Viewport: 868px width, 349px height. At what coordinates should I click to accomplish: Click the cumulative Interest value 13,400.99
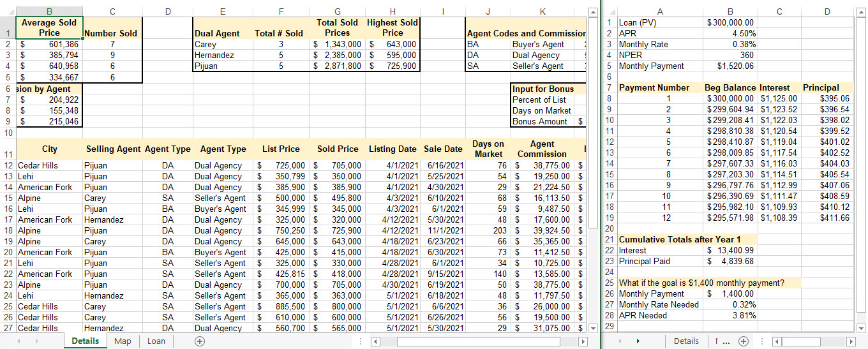click(730, 250)
